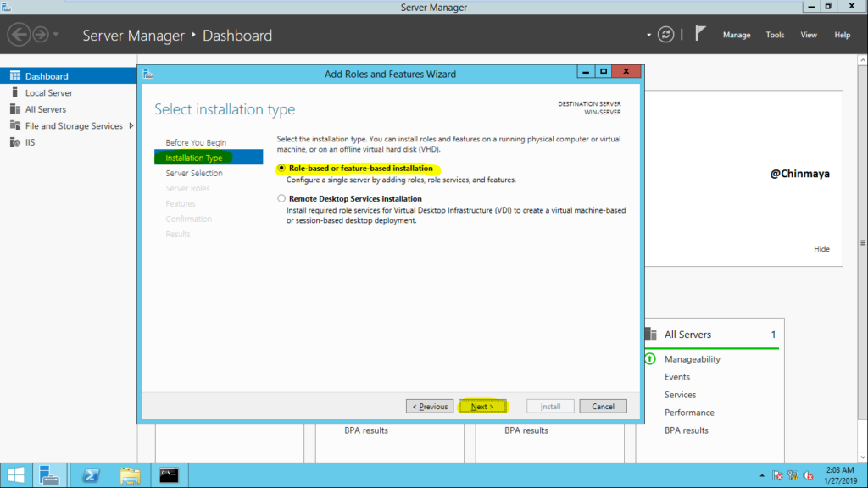Select Dashboard in the left navigation
868x488 pixels.
click(69, 75)
